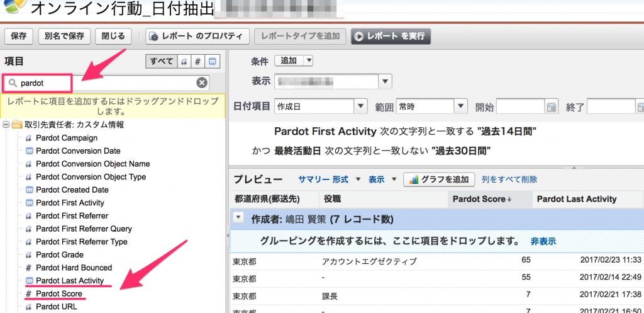
Task: Click the 閉じる button
Action: (113, 36)
